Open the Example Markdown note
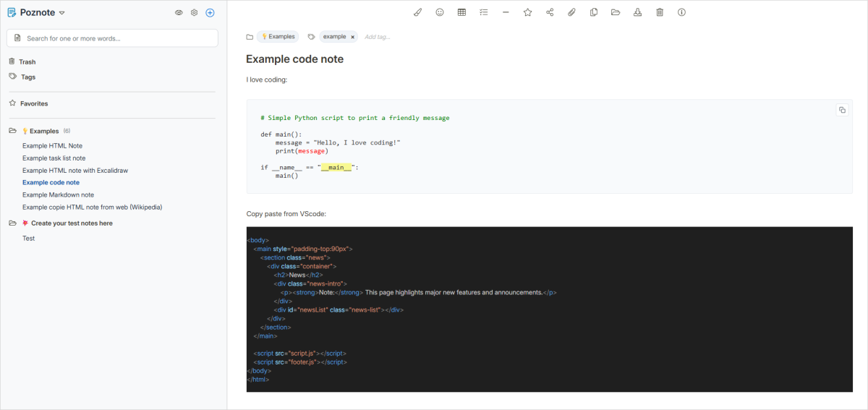The width and height of the screenshot is (868, 410). (58, 195)
